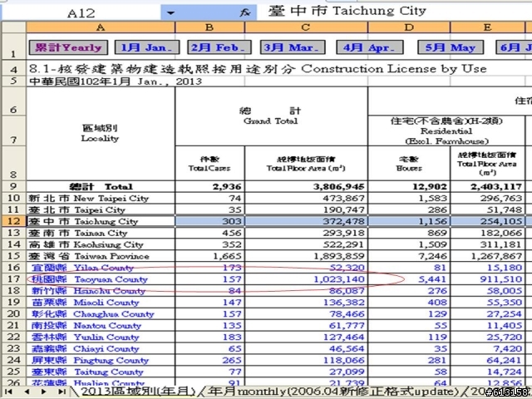
Task: Select 彰化縣 Changhua County cell
Action: (x=101, y=313)
